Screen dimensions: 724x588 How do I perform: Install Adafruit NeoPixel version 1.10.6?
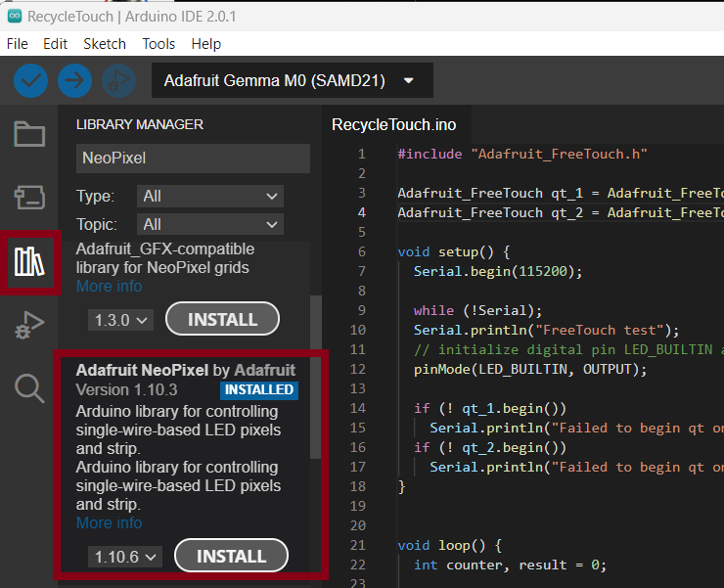[x=231, y=556]
